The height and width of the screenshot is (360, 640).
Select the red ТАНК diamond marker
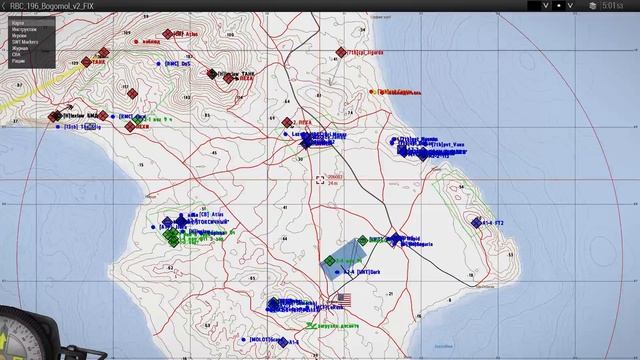tap(86, 62)
